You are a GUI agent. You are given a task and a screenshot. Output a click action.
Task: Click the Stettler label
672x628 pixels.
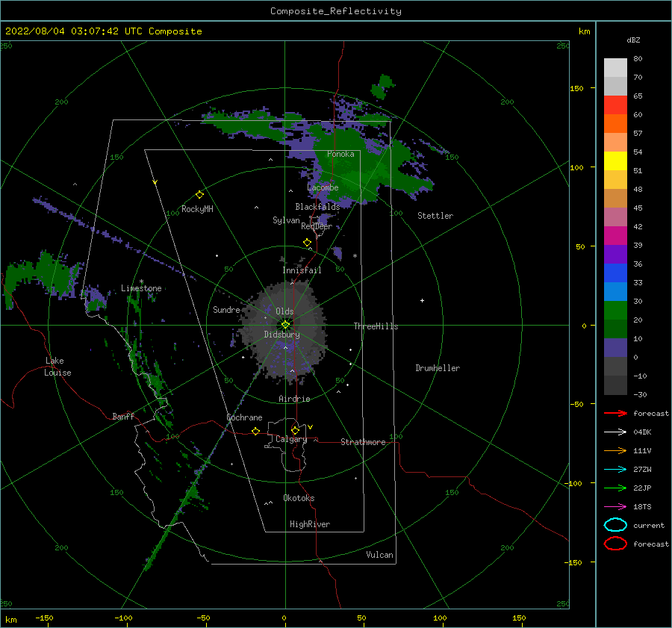click(435, 216)
